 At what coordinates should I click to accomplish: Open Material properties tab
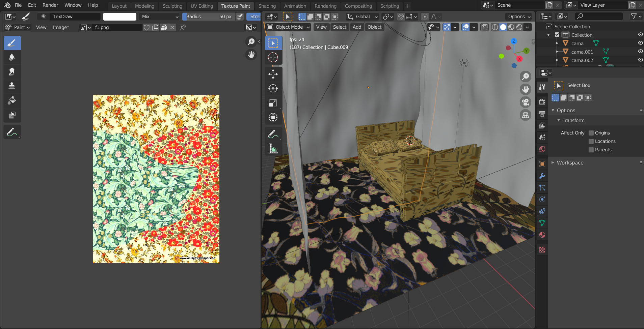[542, 235]
